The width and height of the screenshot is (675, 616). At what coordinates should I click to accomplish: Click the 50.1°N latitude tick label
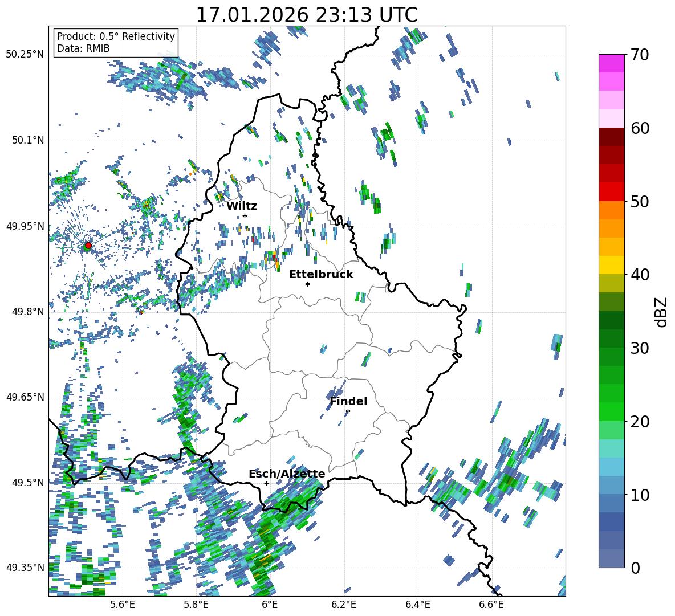tap(27, 141)
